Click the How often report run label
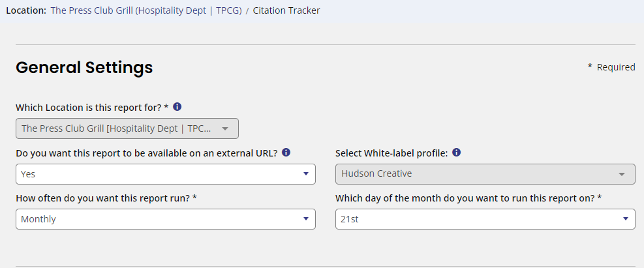 pos(106,198)
